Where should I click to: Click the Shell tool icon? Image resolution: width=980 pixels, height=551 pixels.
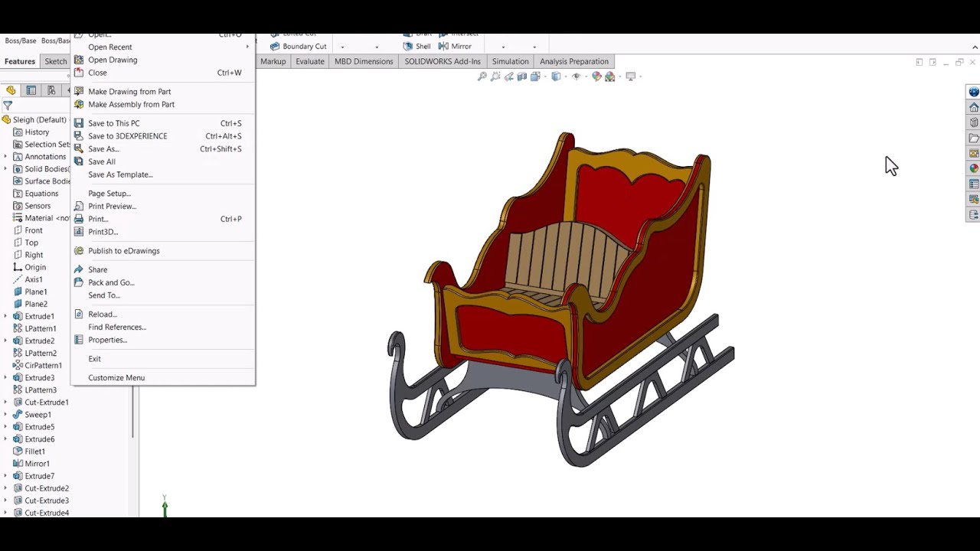click(408, 46)
